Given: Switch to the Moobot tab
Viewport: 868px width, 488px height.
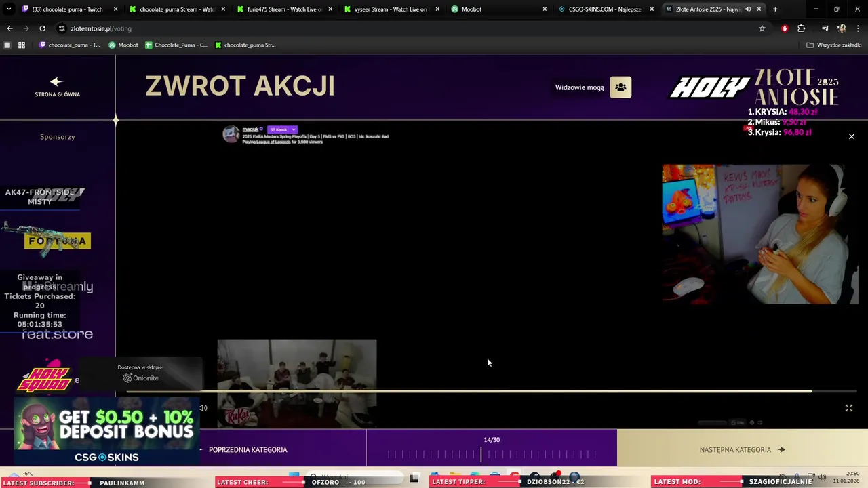Looking at the screenshot, I should 498,9.
